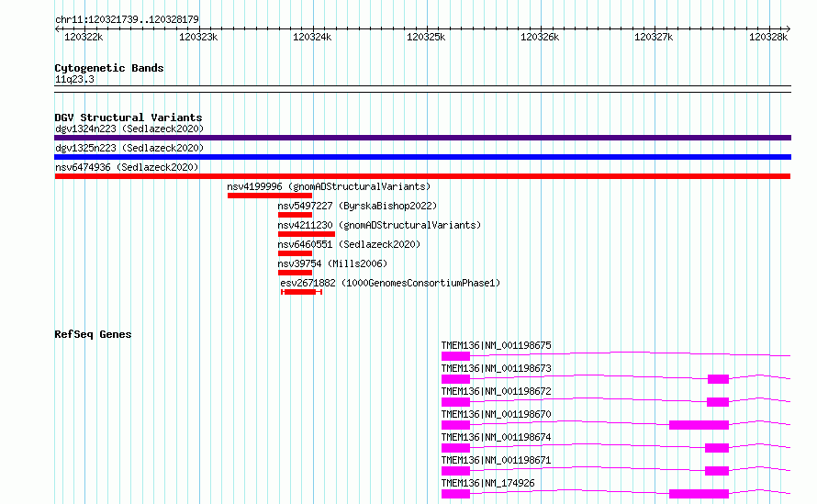Click the TMEM136|NM_001198671 transcript label

(496, 460)
